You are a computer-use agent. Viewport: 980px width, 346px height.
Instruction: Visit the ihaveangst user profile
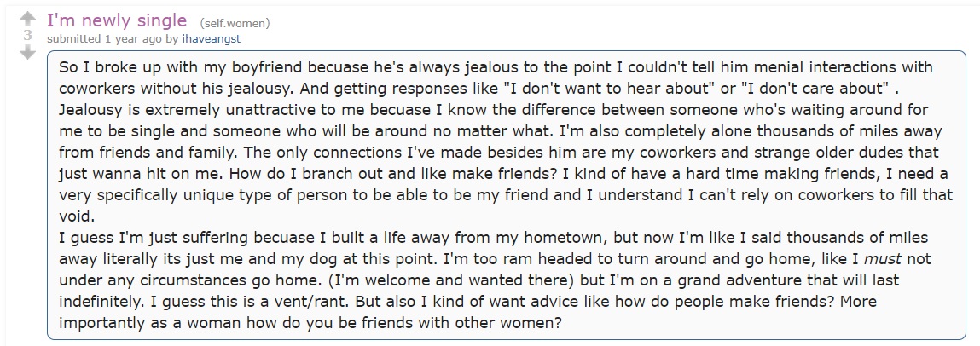click(x=211, y=38)
